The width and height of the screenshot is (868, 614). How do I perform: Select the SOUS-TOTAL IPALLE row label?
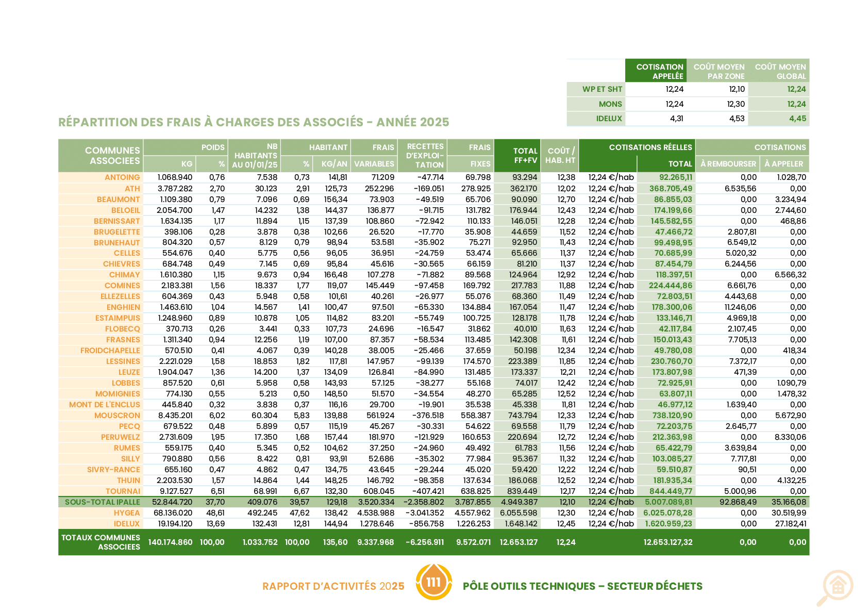(x=102, y=502)
